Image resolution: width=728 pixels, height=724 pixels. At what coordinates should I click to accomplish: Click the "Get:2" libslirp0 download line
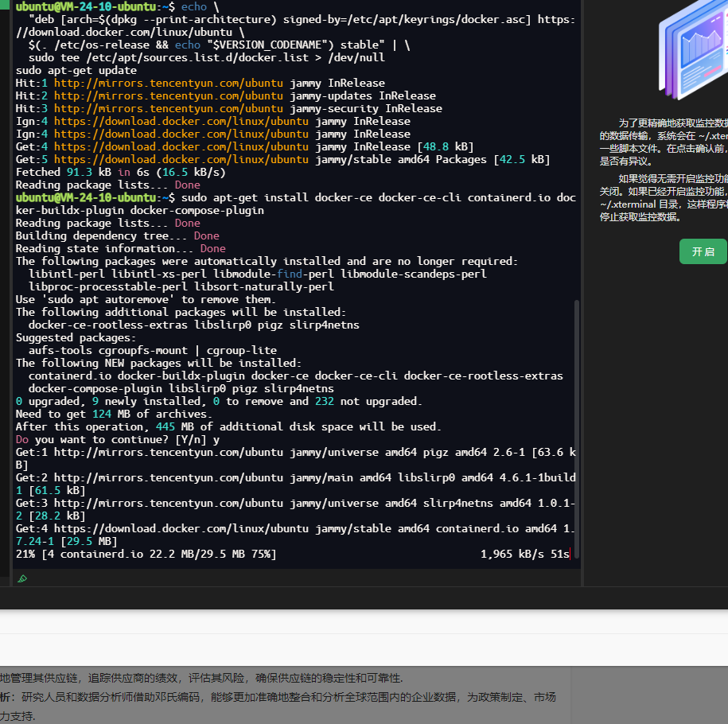(296, 484)
